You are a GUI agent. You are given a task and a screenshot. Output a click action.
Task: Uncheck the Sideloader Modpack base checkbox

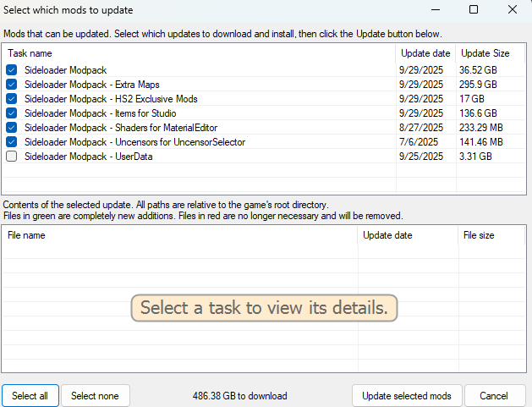tap(12, 70)
